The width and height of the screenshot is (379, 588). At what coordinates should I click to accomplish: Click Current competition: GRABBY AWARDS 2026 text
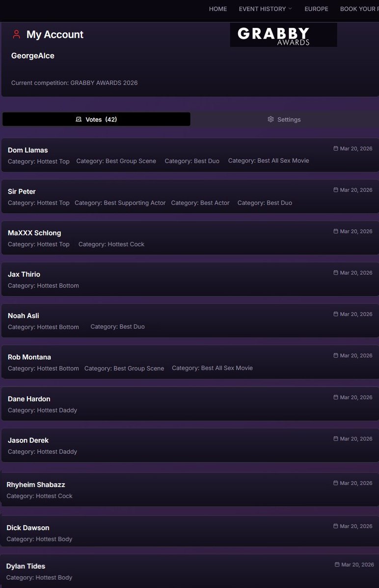(74, 83)
